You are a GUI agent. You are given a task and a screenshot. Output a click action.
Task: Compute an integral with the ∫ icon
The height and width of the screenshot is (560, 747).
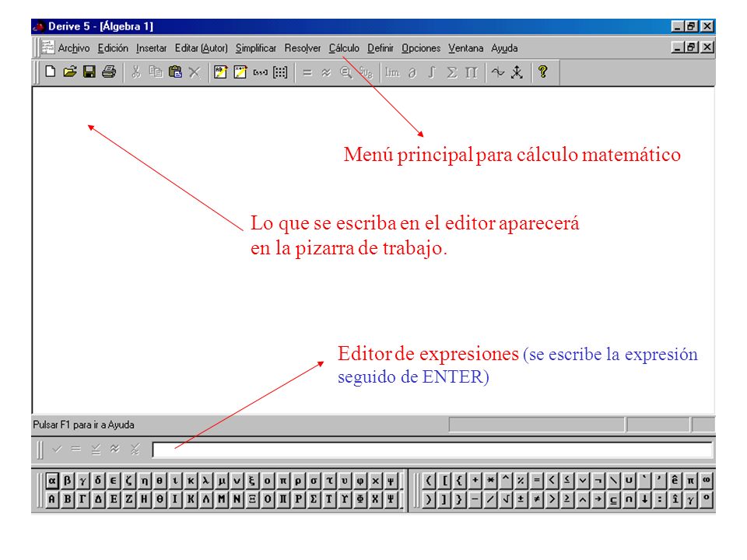point(432,72)
